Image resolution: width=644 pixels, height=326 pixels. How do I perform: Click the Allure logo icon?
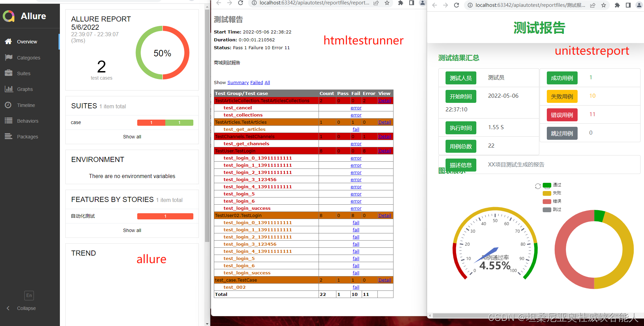[9, 16]
